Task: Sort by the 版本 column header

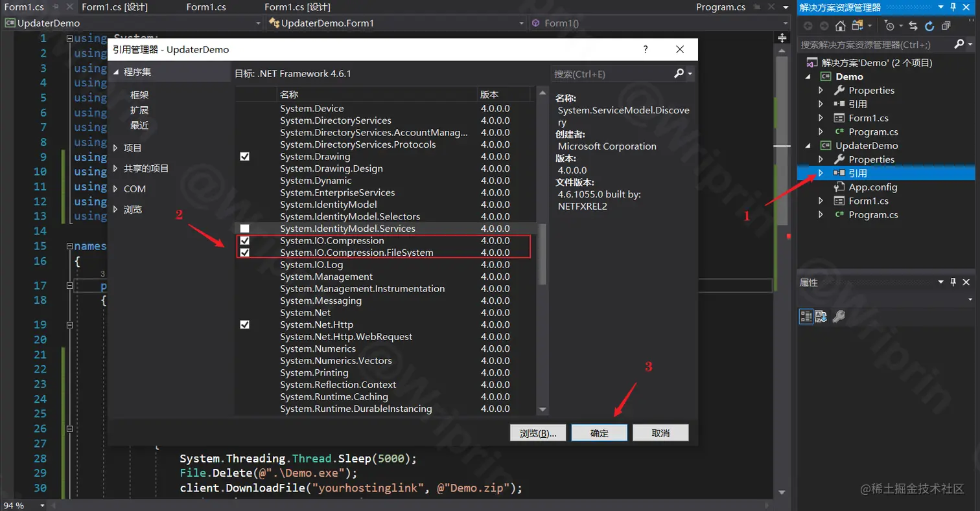Action: [504, 94]
